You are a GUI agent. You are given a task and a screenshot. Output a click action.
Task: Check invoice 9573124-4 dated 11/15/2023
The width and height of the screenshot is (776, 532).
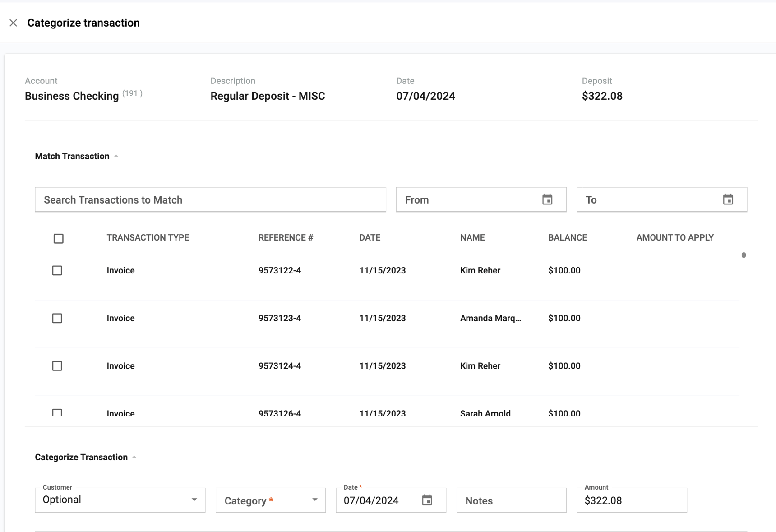[x=57, y=366]
